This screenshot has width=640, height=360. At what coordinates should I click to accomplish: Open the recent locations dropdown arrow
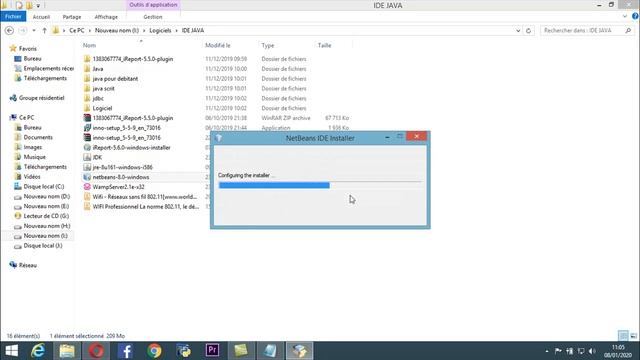(x=34, y=31)
